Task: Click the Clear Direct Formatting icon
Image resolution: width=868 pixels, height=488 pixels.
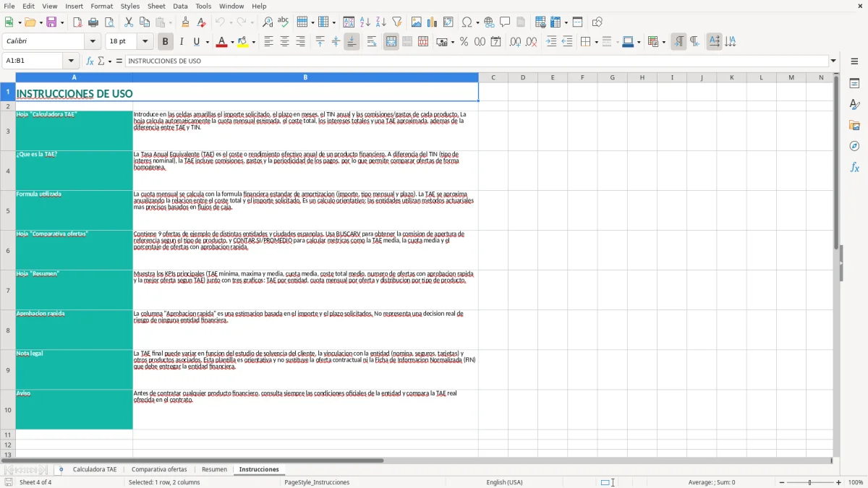Action: 202,22
